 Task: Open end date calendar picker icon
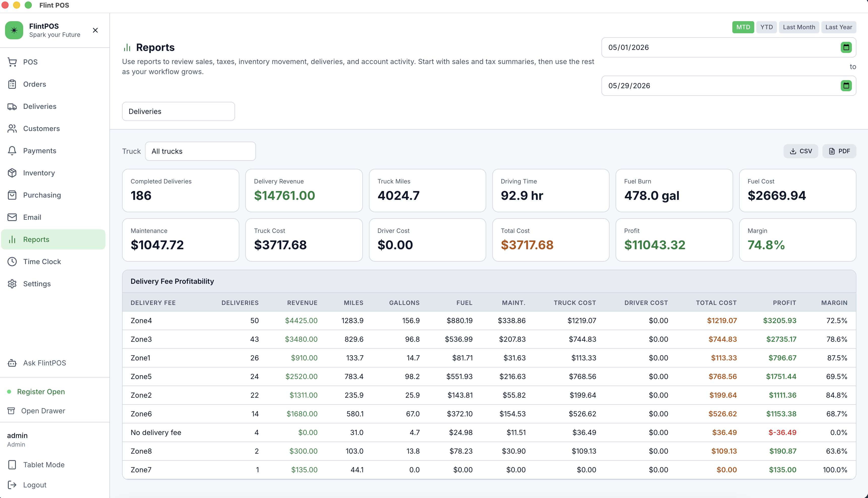coord(846,85)
